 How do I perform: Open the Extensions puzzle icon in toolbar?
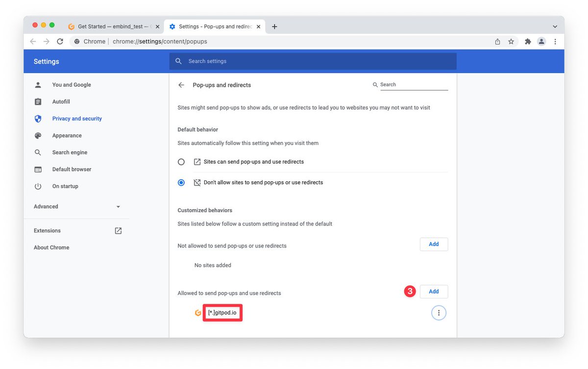(x=527, y=42)
